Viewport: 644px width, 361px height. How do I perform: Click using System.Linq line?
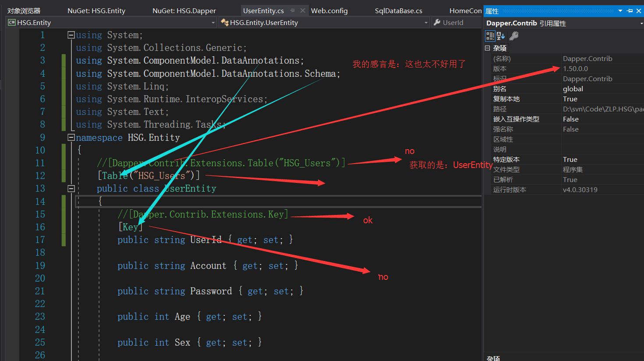point(122,86)
